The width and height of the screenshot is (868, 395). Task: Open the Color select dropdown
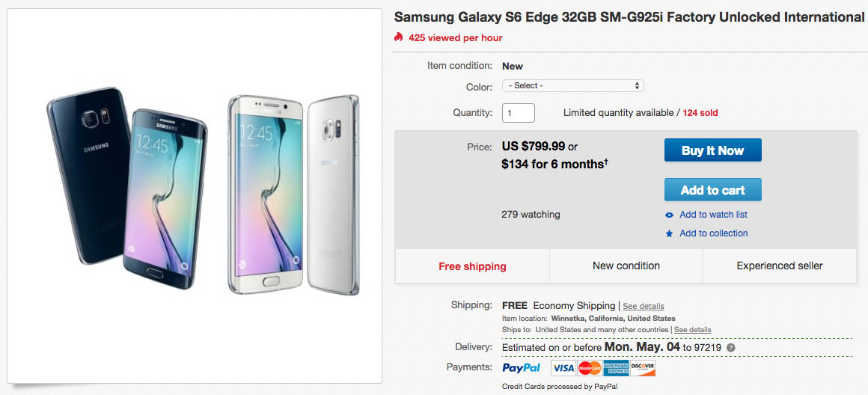tap(572, 86)
